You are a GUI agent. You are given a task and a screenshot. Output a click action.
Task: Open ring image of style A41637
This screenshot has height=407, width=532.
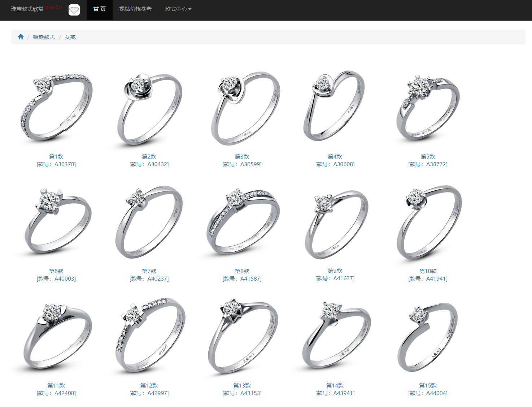(335, 222)
